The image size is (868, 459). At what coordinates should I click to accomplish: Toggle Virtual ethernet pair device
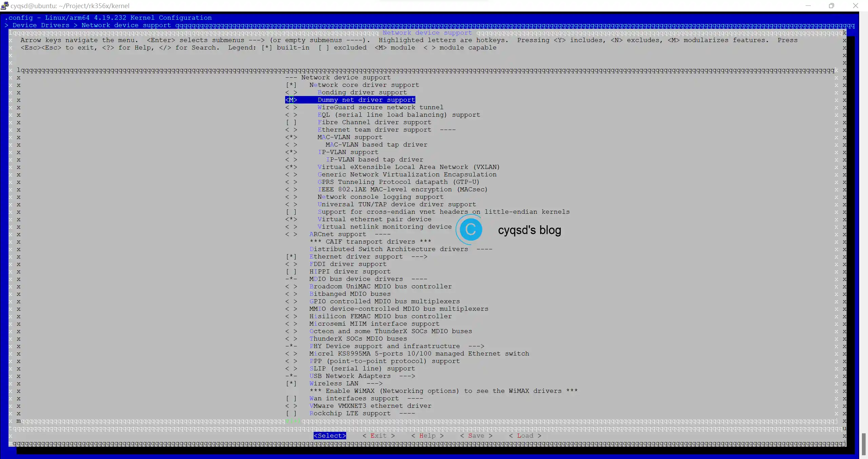(291, 219)
